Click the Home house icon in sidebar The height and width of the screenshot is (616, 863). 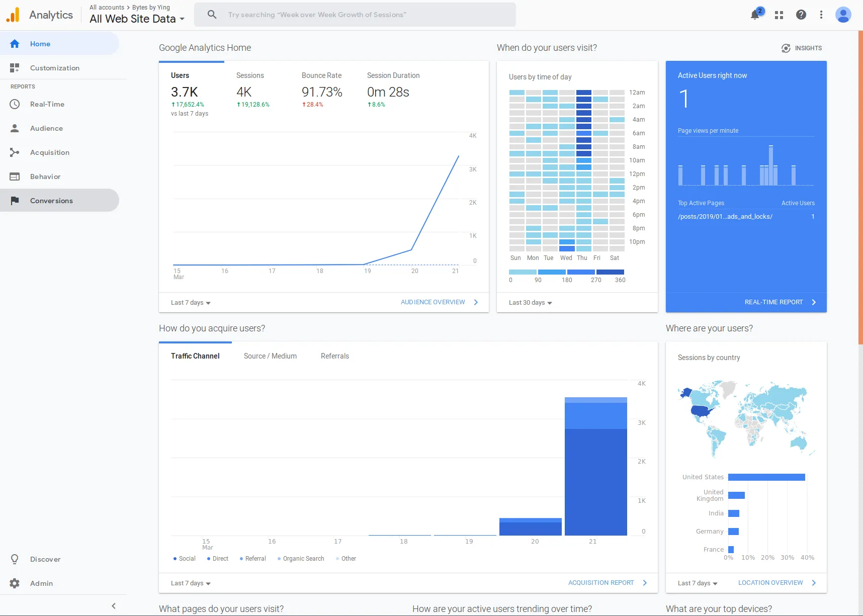[15, 44]
